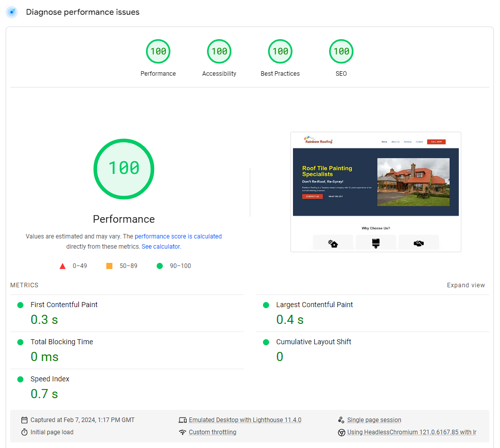This screenshot has width=500, height=448.
Task: Click the emulated desktop device icon
Action: point(183,420)
